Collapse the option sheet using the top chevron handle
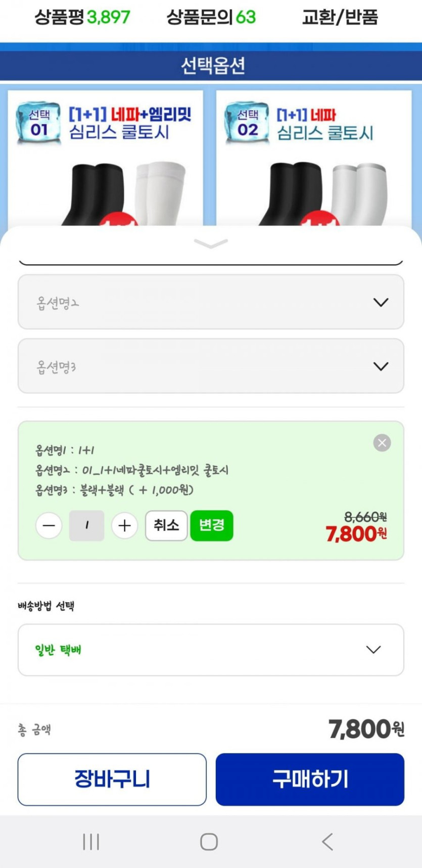This screenshot has width=422, height=868. (211, 244)
